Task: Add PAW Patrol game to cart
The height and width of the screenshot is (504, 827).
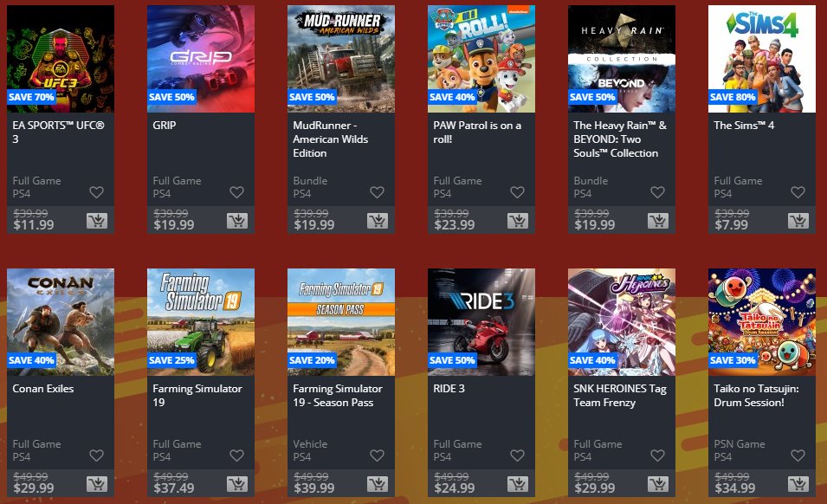Action: tap(518, 220)
